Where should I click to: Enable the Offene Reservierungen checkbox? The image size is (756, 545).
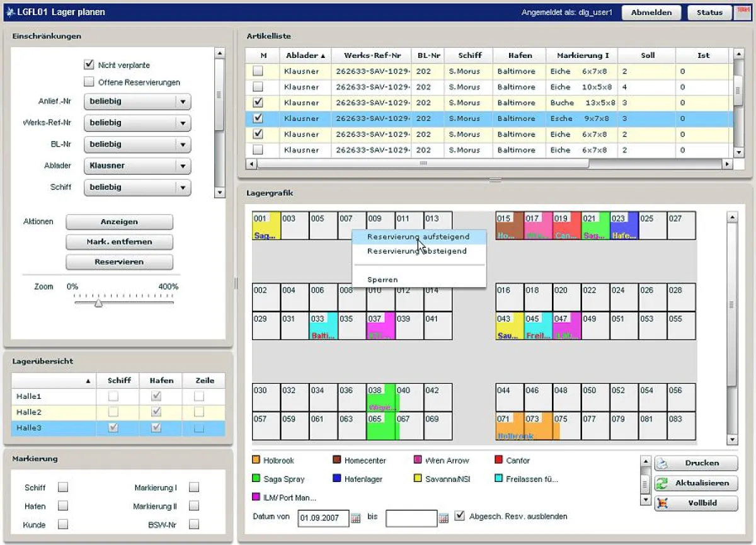click(89, 82)
